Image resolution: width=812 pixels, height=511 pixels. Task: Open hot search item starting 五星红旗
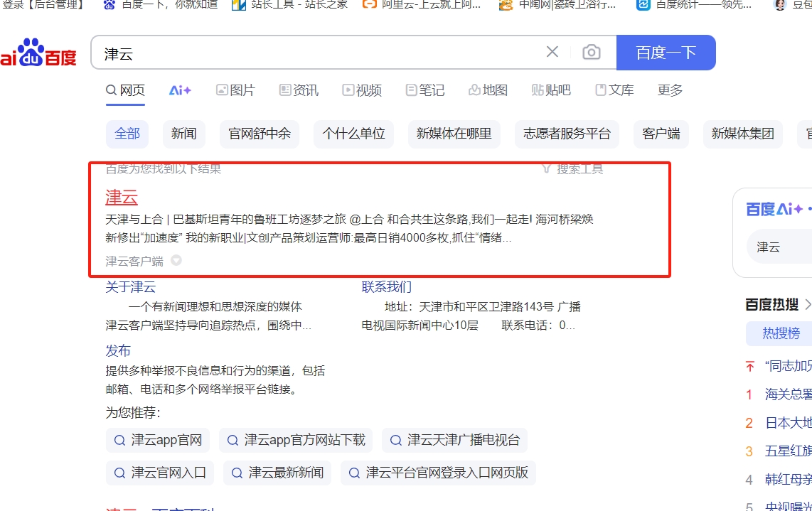tap(788, 451)
